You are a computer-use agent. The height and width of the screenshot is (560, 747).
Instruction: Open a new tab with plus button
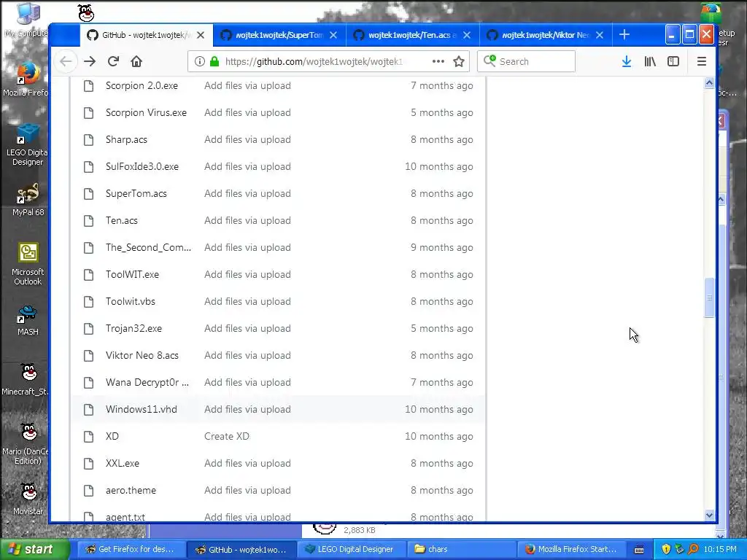[x=624, y=35]
